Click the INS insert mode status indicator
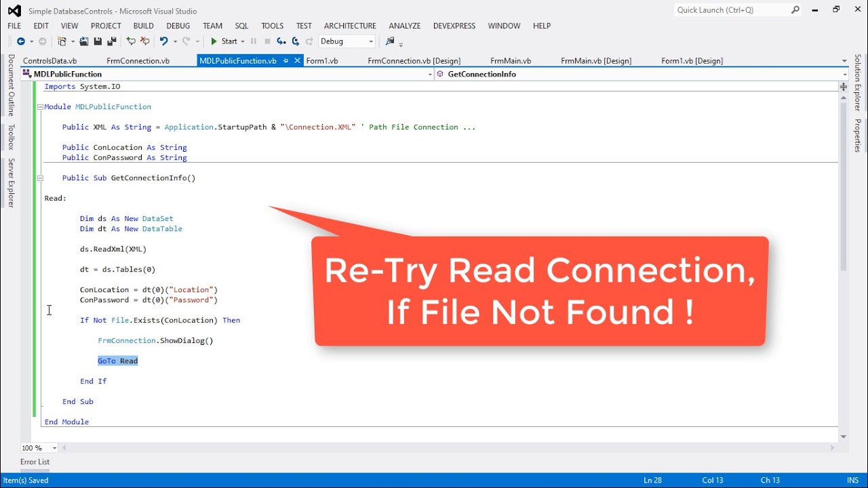Viewport: 868px width, 488px height. coord(853,481)
